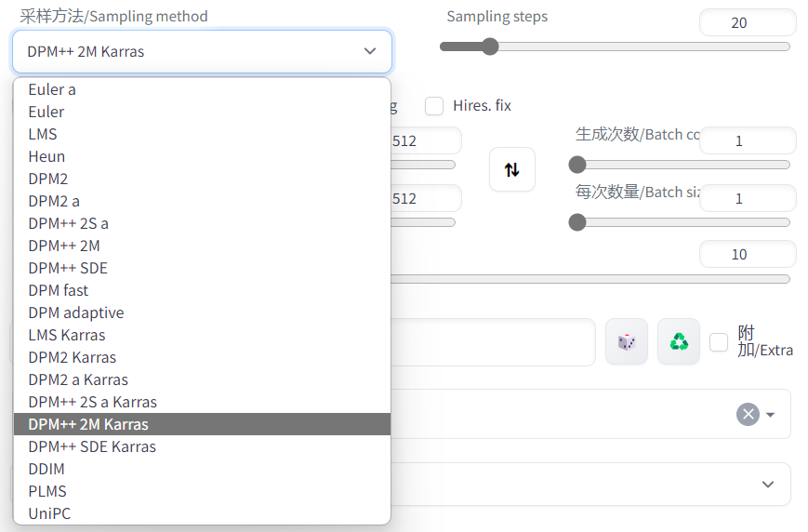
Task: Click the Batch size number field
Action: tap(747, 198)
